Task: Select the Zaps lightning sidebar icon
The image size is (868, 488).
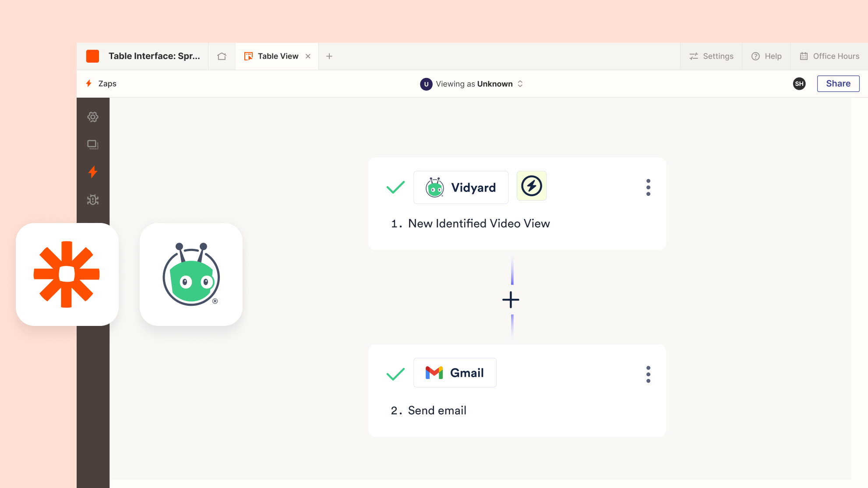Action: (x=93, y=172)
